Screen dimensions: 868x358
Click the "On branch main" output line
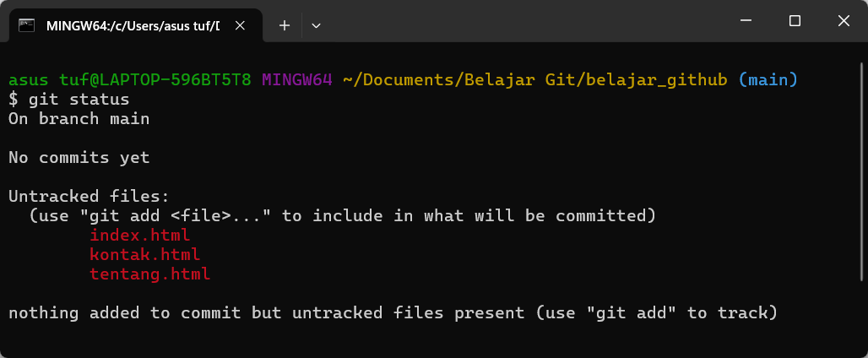point(79,119)
